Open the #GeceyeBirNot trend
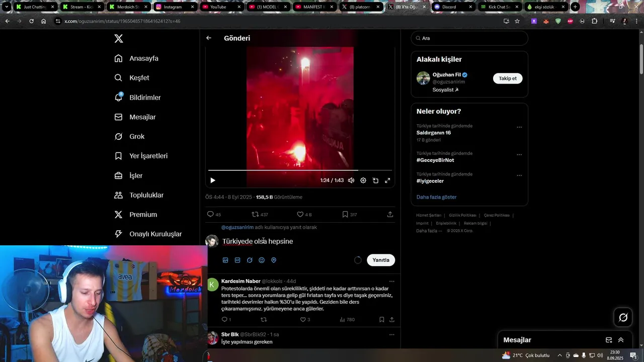644x362 pixels. click(x=435, y=160)
